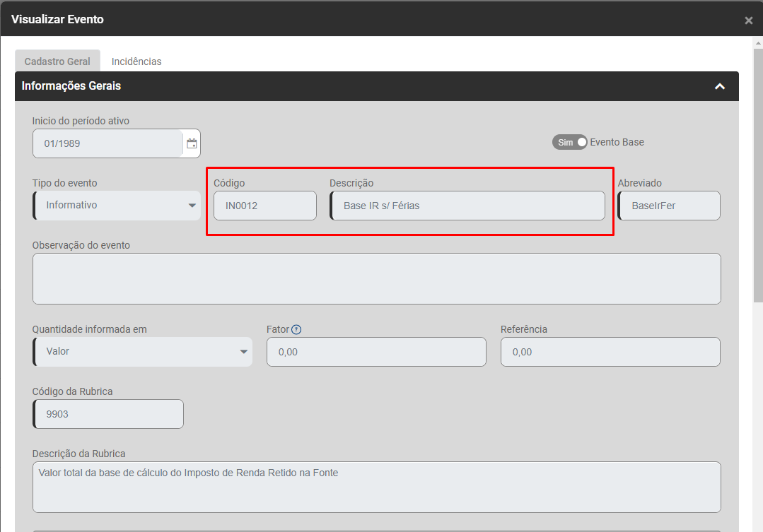Select the Cadastro Geral tab
The height and width of the screenshot is (532, 763).
pos(57,61)
